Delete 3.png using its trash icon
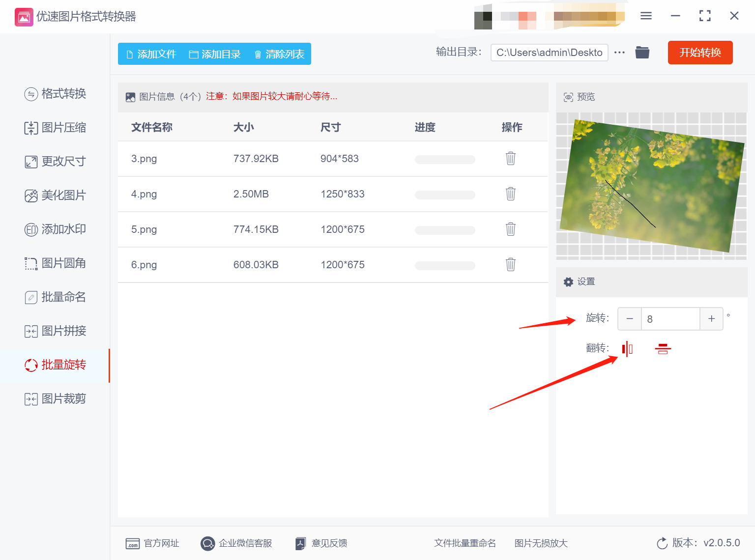This screenshot has height=560, width=755. [x=511, y=158]
